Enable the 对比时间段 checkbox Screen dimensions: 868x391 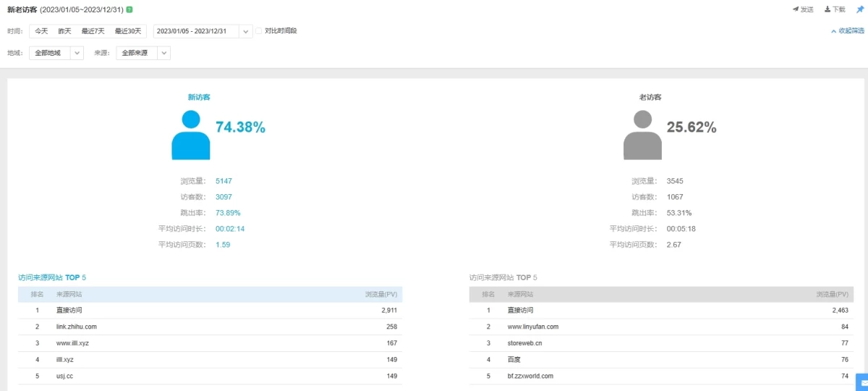point(259,31)
